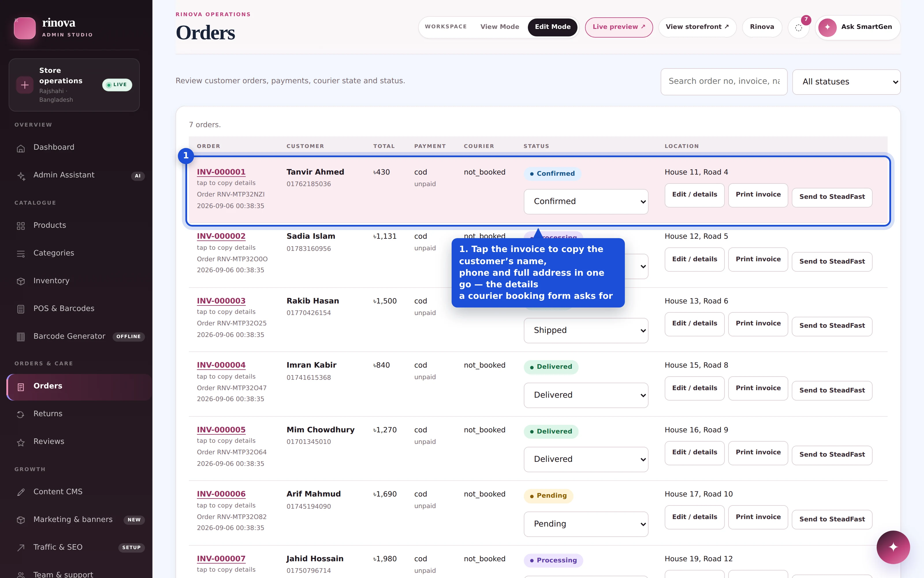Open Pending status dropdown for INV-000006
The height and width of the screenshot is (578, 924).
click(x=586, y=524)
